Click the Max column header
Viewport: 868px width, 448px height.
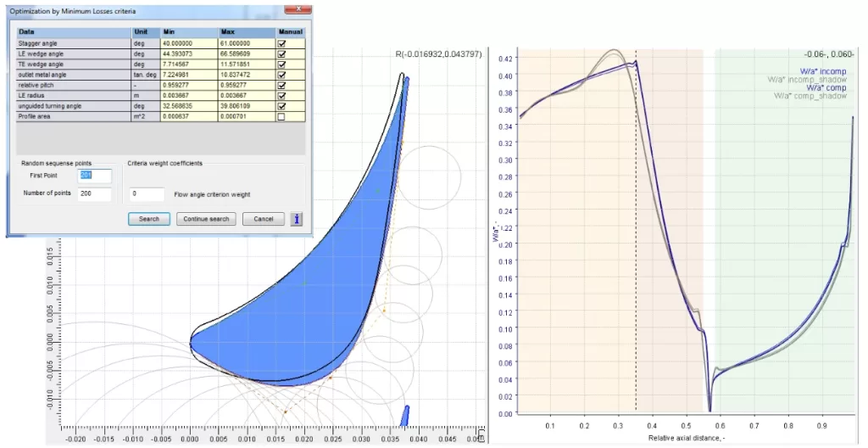247,32
